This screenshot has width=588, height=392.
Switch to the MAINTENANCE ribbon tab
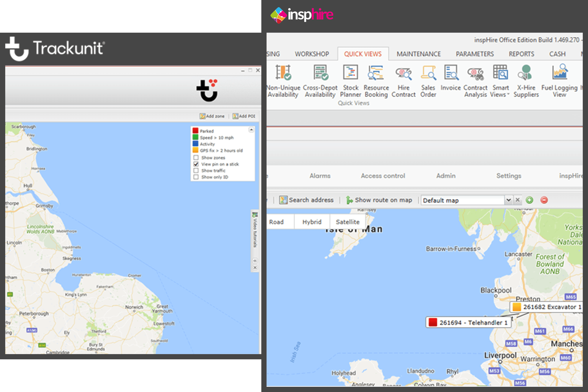click(x=419, y=54)
